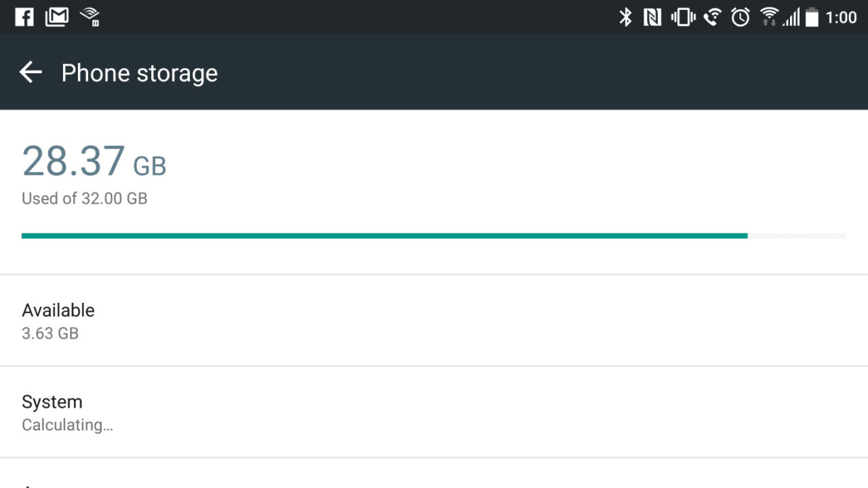Tap the secured Wi-Fi notification icon
This screenshot has height=488, width=868.
click(90, 17)
